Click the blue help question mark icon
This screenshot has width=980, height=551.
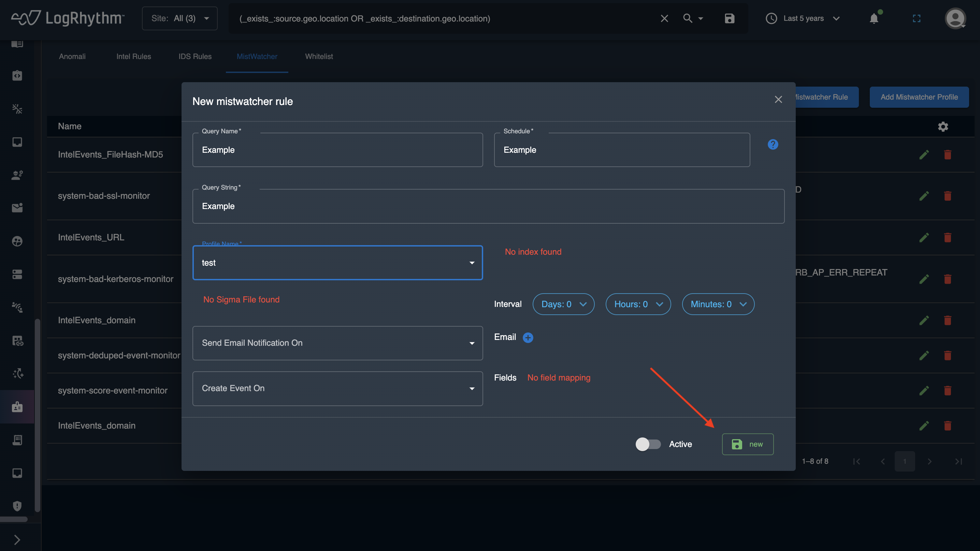click(773, 145)
